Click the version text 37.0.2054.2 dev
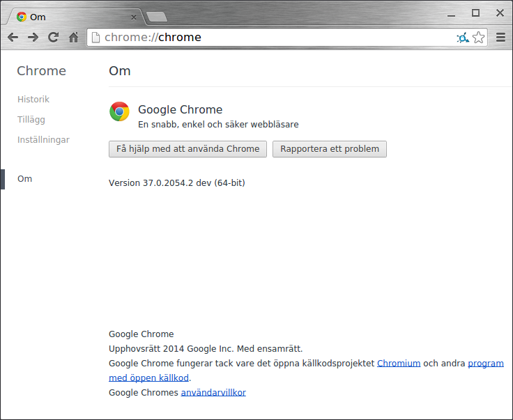This screenshot has width=513, height=420. pos(177,183)
